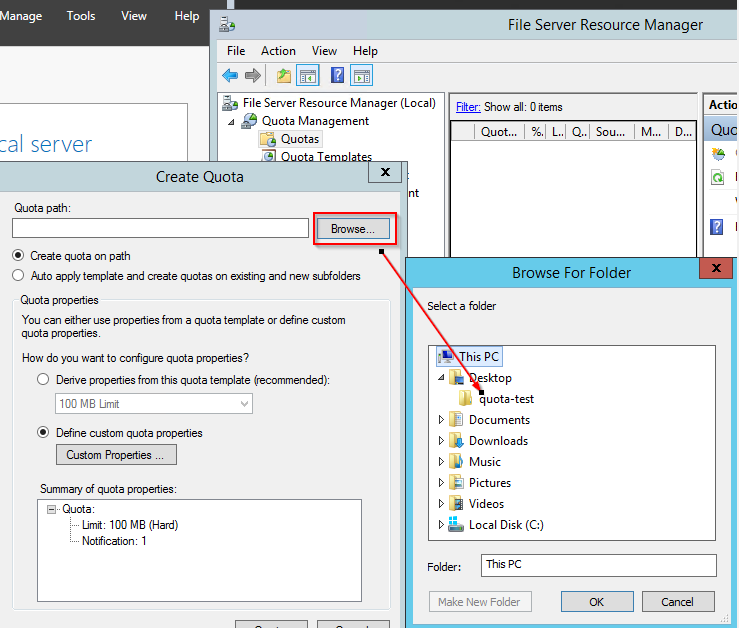Click the Forward arrow toolbar icon

point(253,75)
